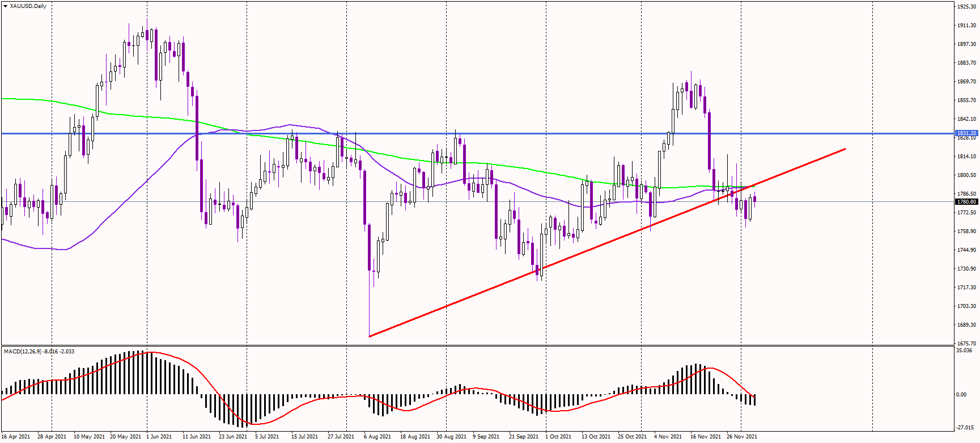Select the XAUUSD,Daily chart title
The image size is (980, 443).
[x=28, y=6]
